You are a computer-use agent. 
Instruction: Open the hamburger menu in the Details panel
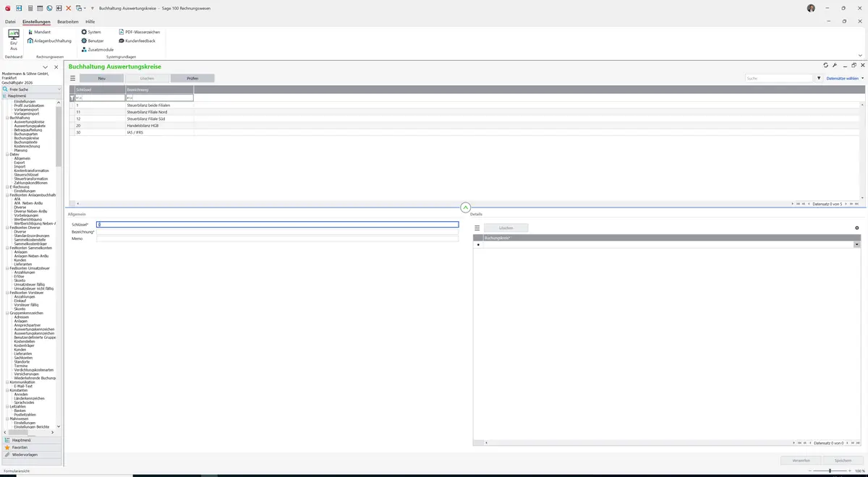pos(477,228)
